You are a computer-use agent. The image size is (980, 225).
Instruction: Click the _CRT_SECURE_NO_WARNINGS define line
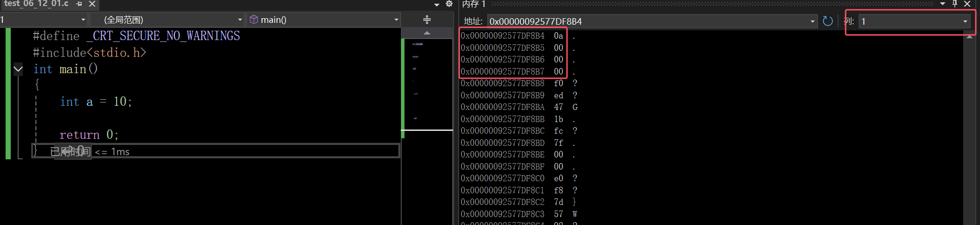click(x=136, y=36)
